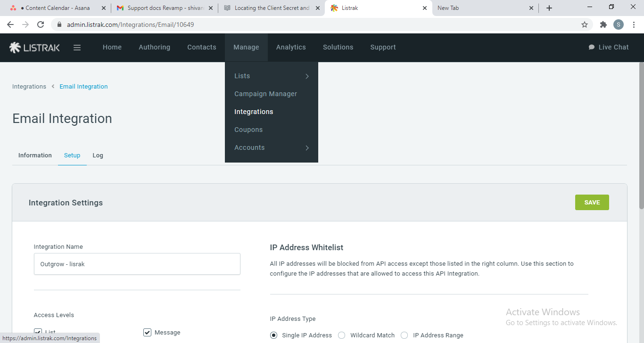Go forward in browser history
This screenshot has height=343, width=644.
[25, 24]
